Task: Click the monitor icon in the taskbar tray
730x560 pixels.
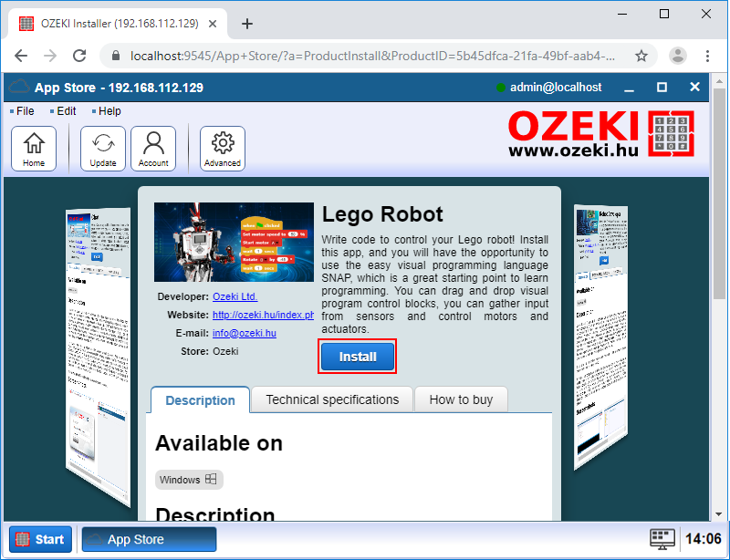Action: 662,539
